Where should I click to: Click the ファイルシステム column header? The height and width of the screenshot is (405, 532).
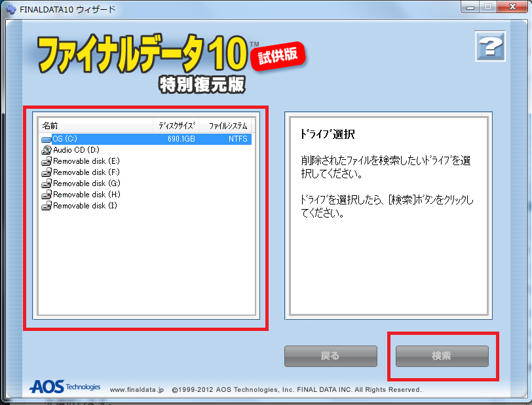(225, 126)
